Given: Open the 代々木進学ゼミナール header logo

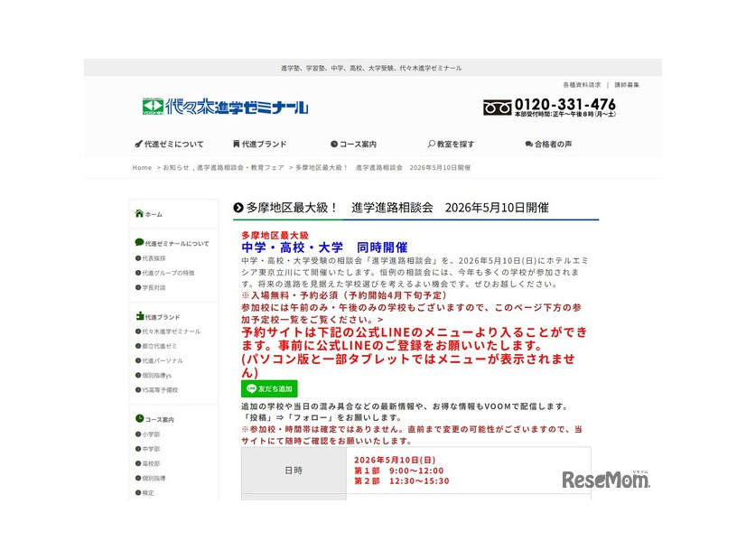Looking at the screenshot, I should click(x=226, y=106).
